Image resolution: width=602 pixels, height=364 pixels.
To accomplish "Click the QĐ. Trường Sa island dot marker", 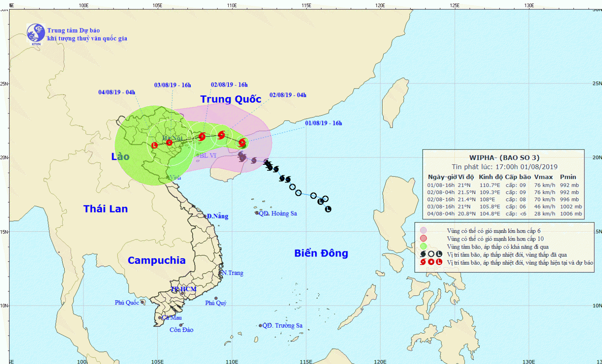I will (x=260, y=326).
